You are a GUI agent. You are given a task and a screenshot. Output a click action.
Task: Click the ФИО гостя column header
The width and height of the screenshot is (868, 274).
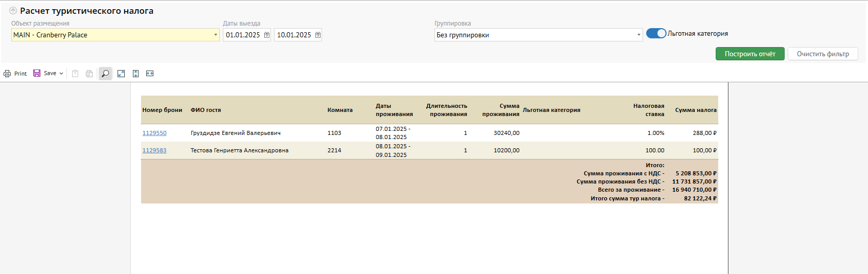206,110
